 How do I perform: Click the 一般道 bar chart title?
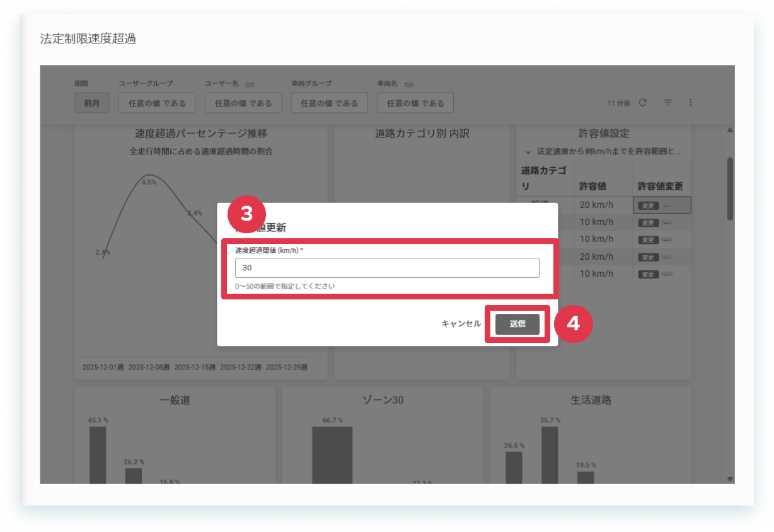175,400
